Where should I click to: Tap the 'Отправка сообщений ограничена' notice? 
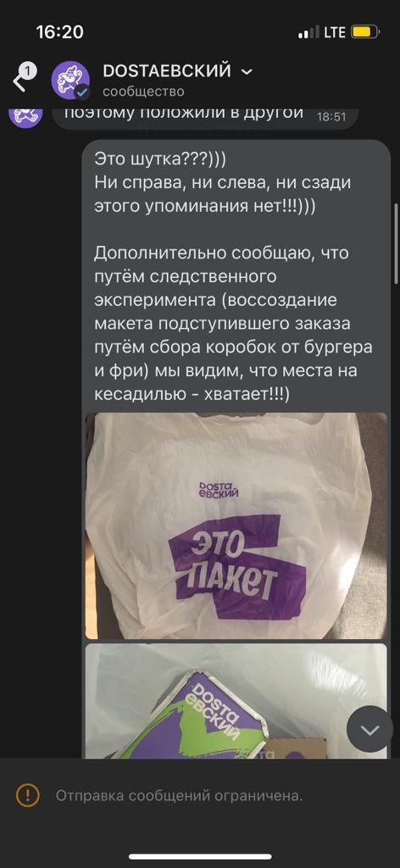pyautogui.click(x=180, y=796)
